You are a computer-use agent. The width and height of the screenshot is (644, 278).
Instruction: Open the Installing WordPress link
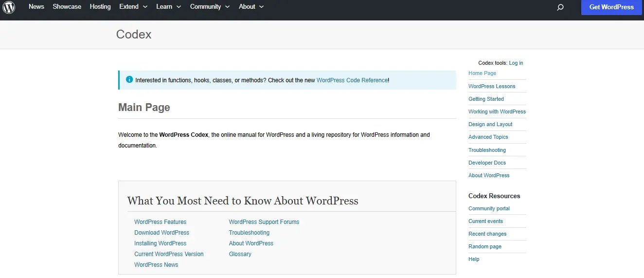pos(160,243)
